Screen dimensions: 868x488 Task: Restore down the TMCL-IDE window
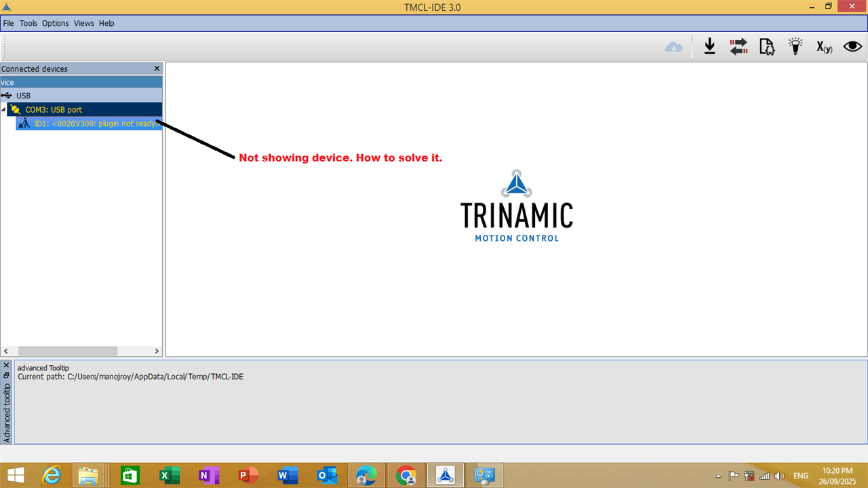(828, 6)
